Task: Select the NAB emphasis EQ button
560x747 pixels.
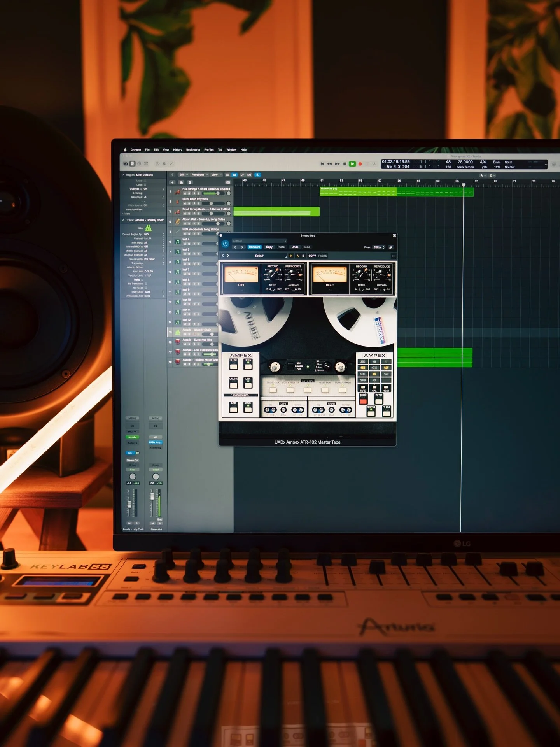Action: pyautogui.click(x=233, y=407)
